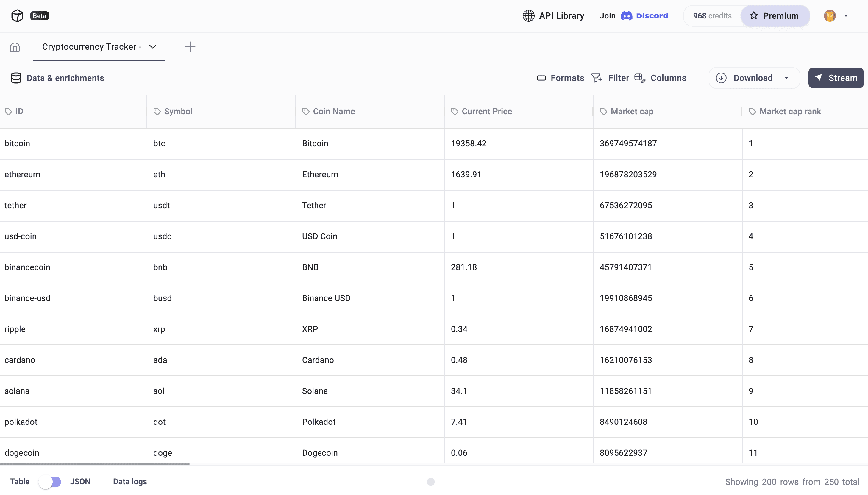868x495 pixels.
Task: Switch to the Data logs tab
Action: [x=129, y=481]
